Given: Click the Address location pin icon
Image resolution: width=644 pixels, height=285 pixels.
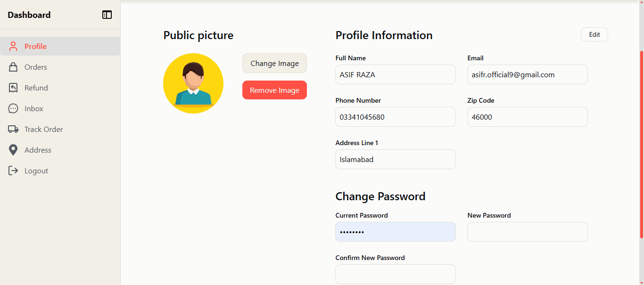Looking at the screenshot, I should (13, 149).
